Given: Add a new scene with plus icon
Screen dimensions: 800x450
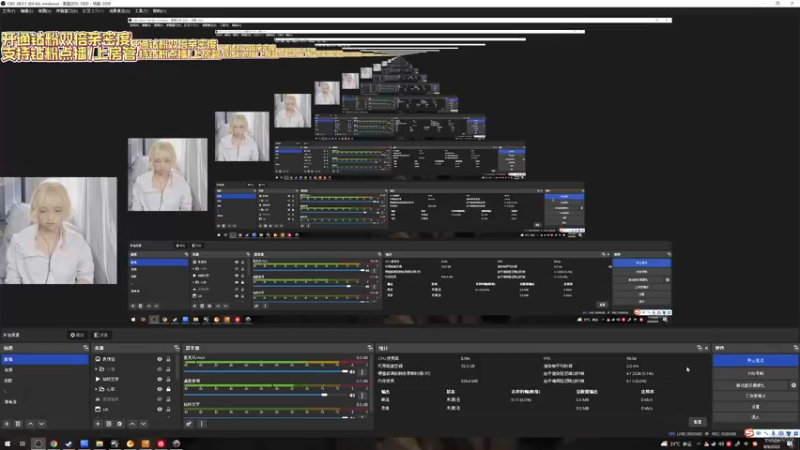Looking at the screenshot, I should point(7,424).
